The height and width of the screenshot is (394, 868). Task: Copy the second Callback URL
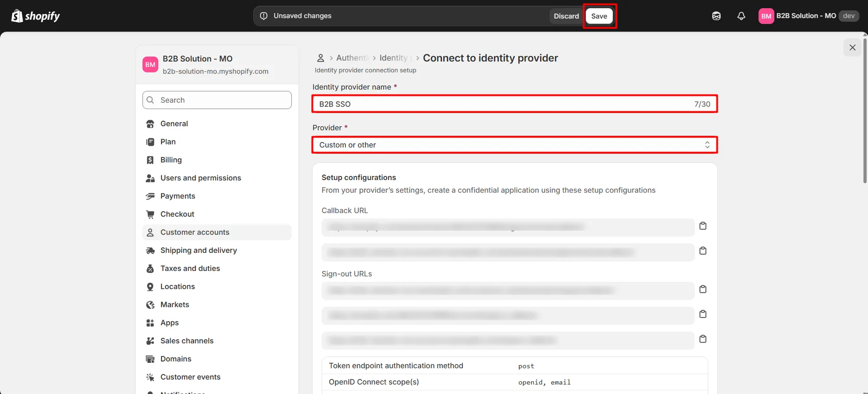coord(703,251)
